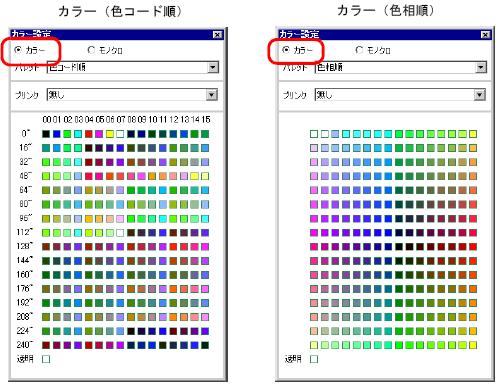
Task: Pick the pure red swatch ending black's hue-order row
Action: tap(473, 247)
